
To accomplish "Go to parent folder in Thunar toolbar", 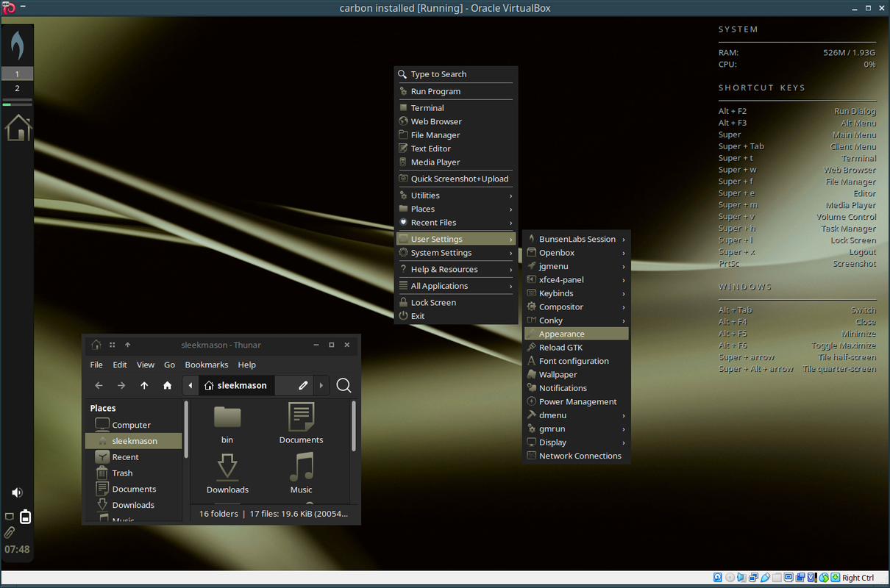I will click(144, 385).
